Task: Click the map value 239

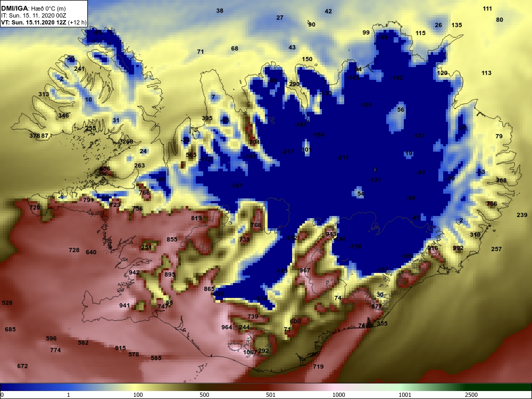Action: click(x=522, y=215)
